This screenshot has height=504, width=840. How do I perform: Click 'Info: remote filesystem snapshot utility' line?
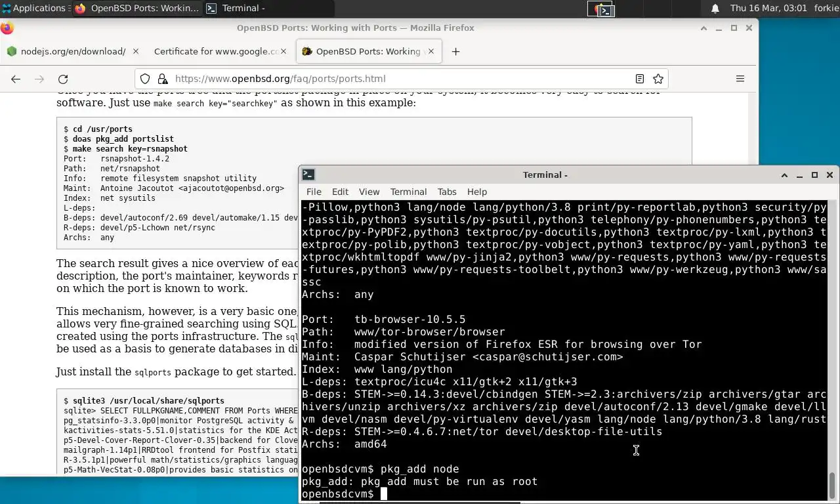[x=160, y=178]
